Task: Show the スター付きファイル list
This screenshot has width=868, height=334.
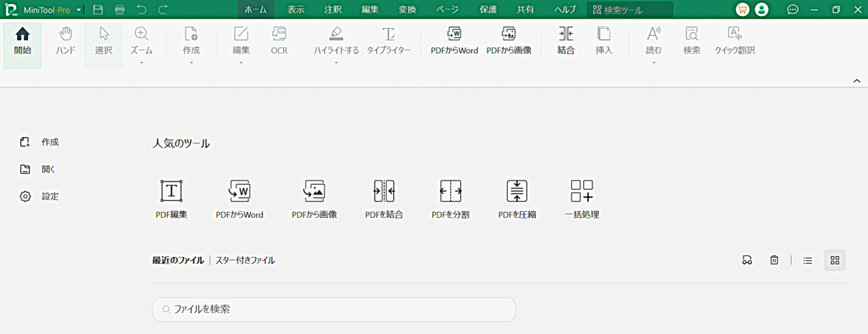Action: coord(245,259)
